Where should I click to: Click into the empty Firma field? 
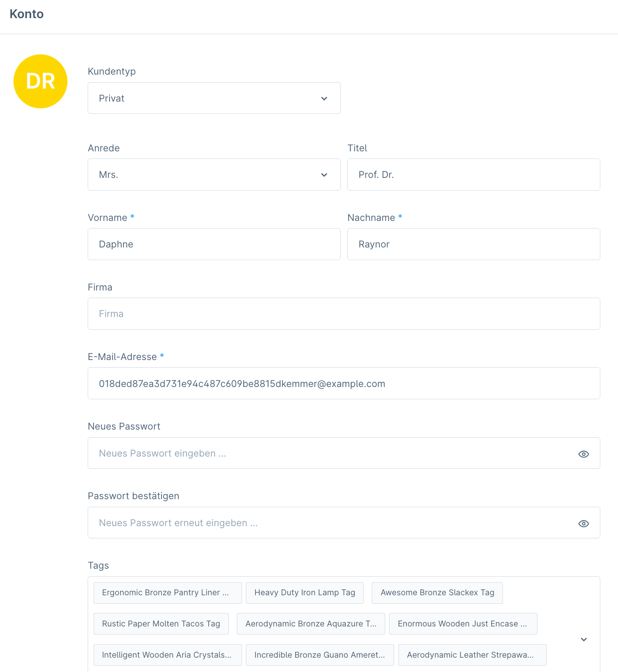click(x=344, y=314)
